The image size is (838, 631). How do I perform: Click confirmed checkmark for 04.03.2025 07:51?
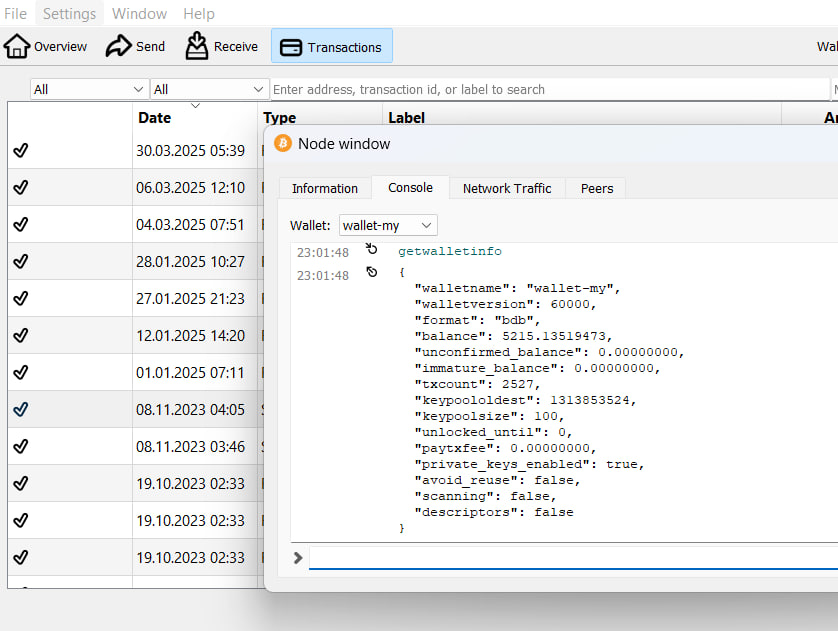click(x=21, y=224)
